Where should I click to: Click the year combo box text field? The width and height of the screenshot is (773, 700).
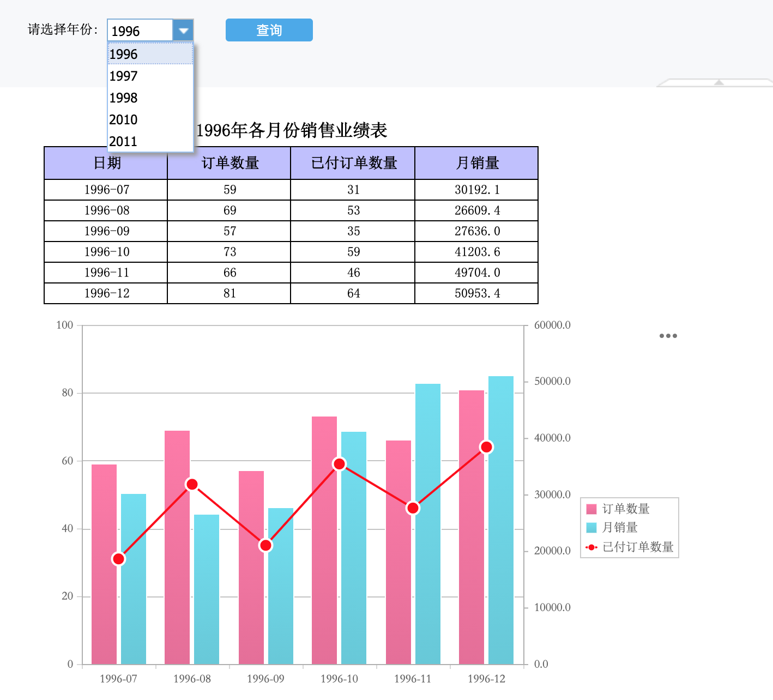140,31
